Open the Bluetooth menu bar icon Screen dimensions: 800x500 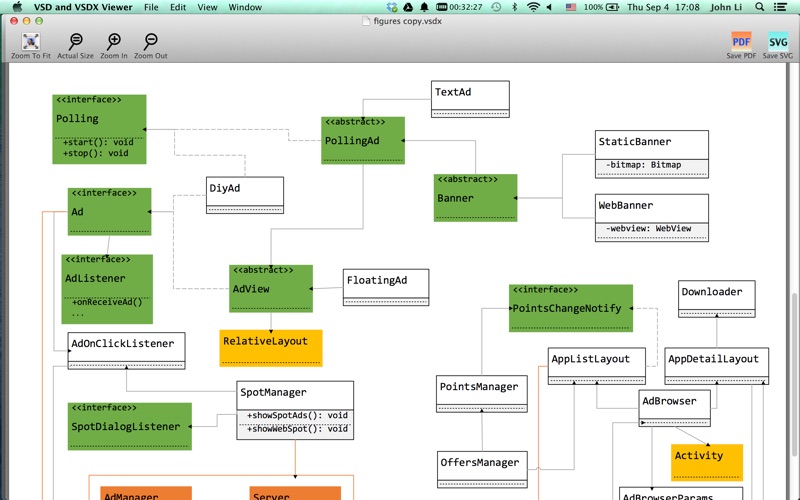[x=515, y=7]
